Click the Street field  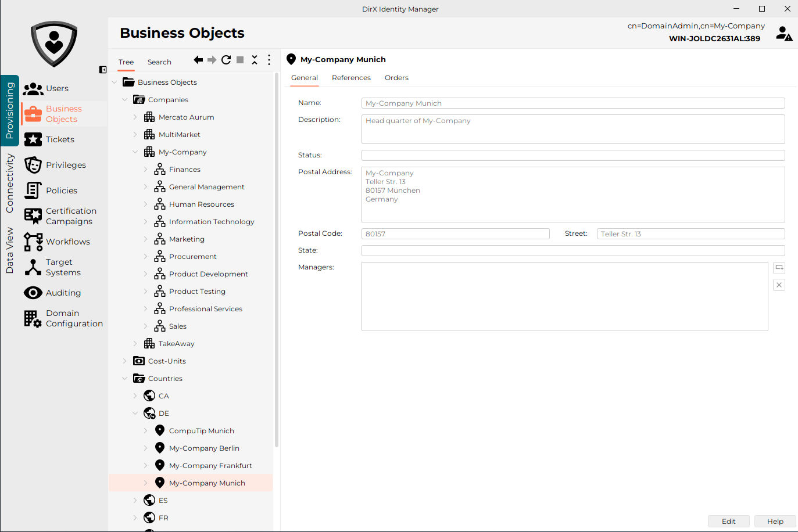691,233
